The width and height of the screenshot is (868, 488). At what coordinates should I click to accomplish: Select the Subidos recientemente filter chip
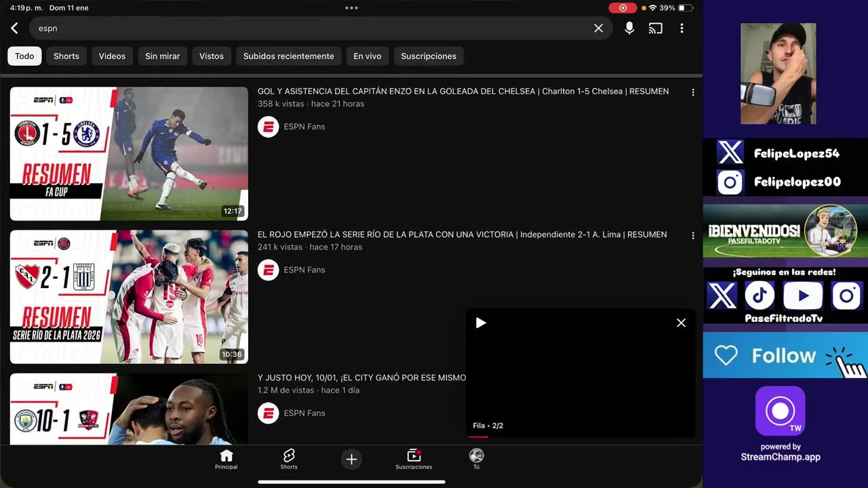289,56
